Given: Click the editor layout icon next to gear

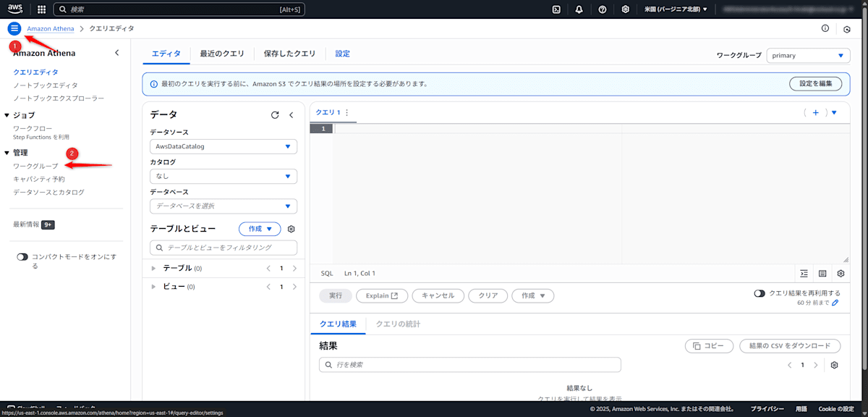Looking at the screenshot, I should (822, 274).
